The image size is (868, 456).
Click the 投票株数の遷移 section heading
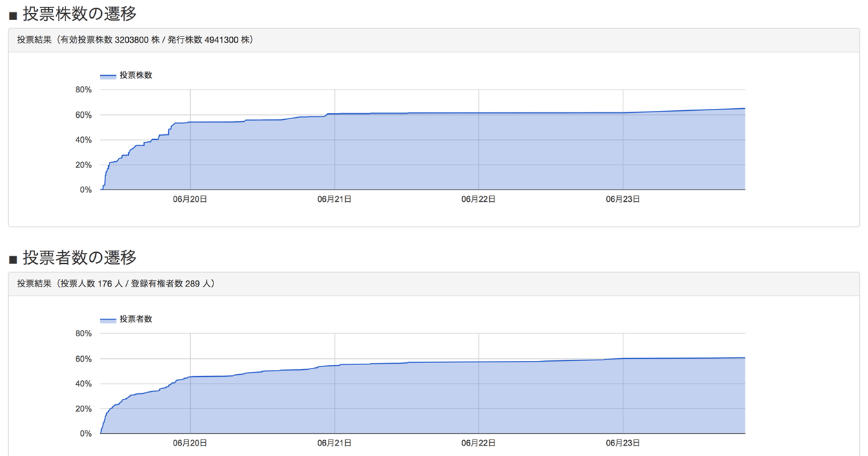(x=79, y=13)
